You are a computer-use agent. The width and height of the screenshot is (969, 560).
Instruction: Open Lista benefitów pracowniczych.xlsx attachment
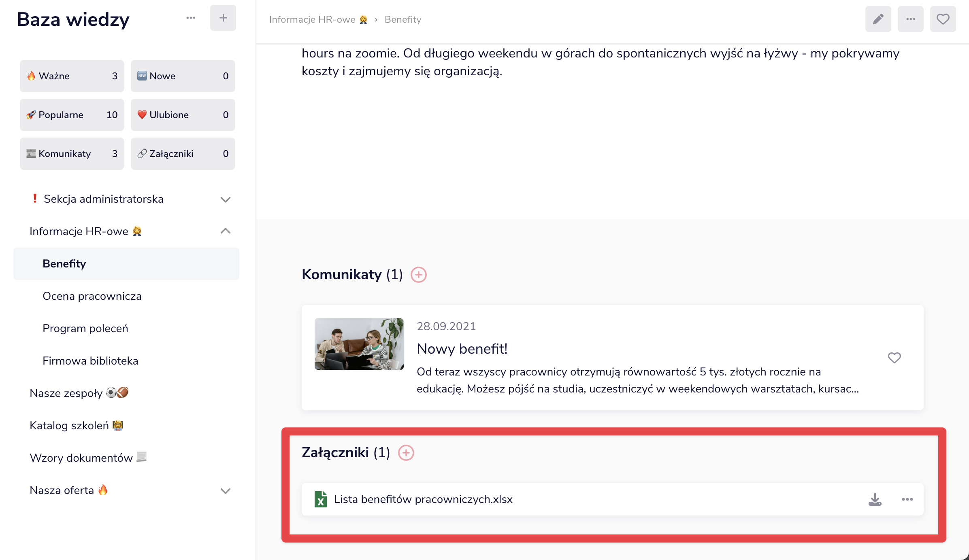tap(423, 499)
